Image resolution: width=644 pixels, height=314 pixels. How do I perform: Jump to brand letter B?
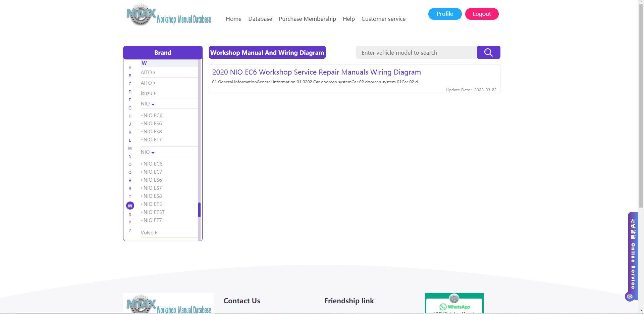tap(130, 76)
